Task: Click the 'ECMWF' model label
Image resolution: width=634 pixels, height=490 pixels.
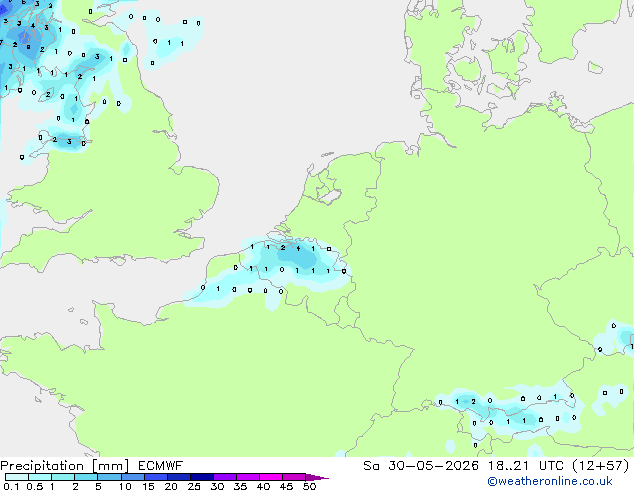Action: click(x=160, y=466)
